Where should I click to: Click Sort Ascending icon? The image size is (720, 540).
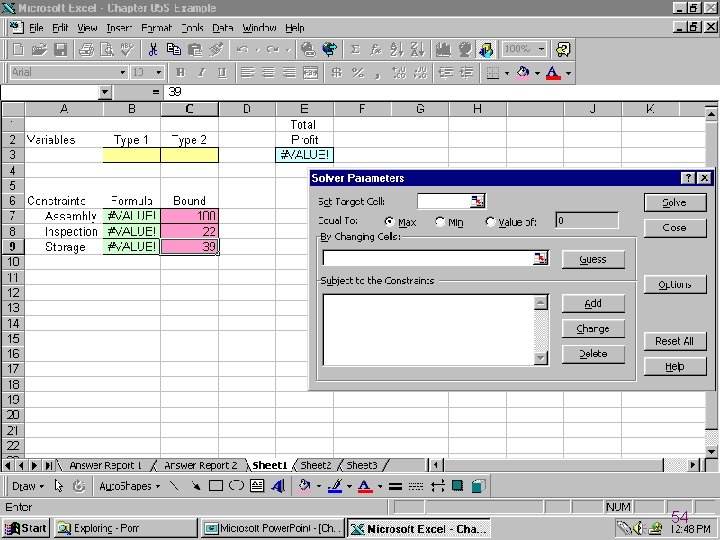[x=396, y=50]
